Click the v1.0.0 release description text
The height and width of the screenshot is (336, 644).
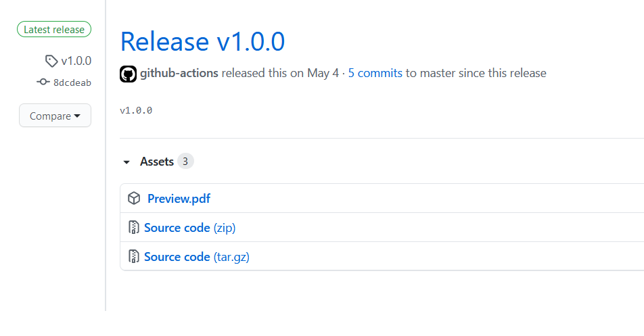(x=136, y=110)
